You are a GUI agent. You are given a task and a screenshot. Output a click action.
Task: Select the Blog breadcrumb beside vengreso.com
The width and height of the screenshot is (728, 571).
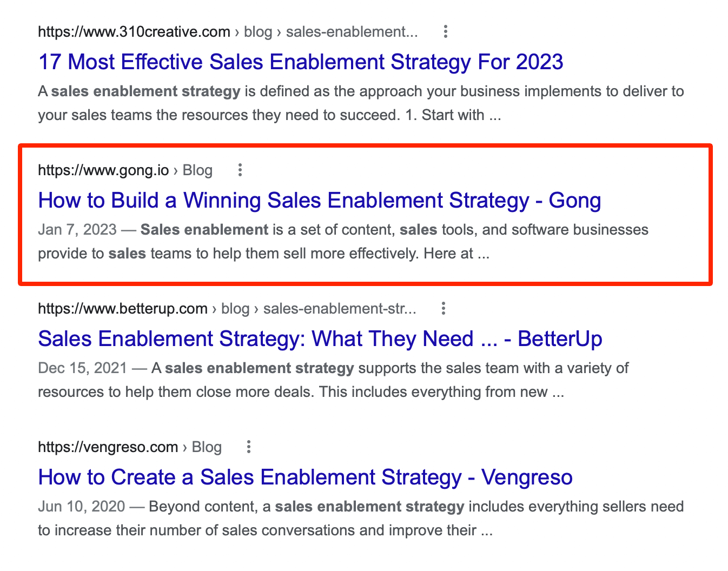[x=206, y=447]
